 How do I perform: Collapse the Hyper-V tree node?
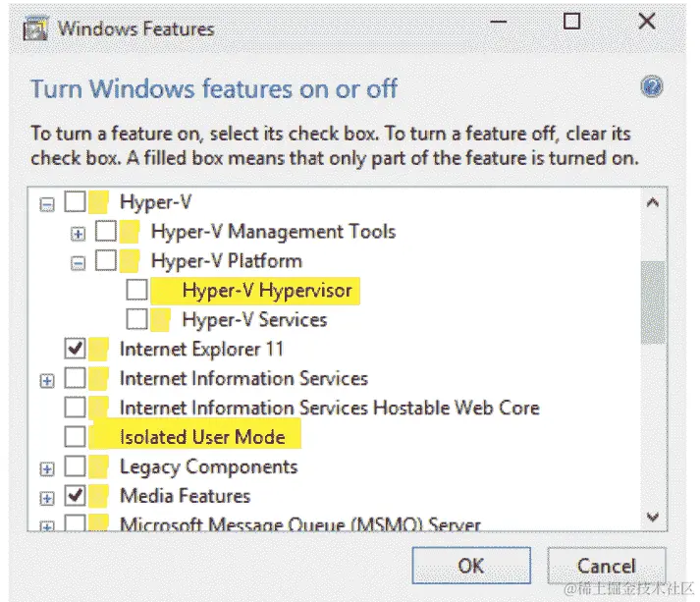click(x=47, y=204)
